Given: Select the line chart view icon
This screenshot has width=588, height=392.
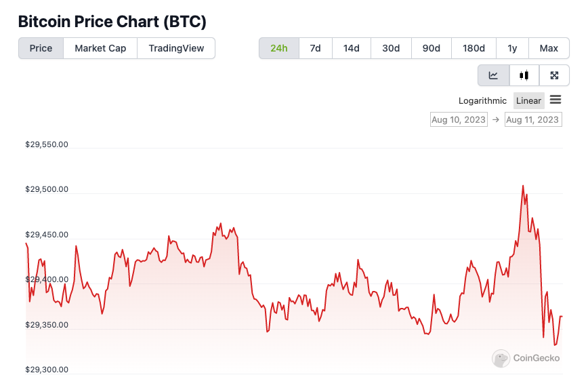Looking at the screenshot, I should click(x=493, y=75).
